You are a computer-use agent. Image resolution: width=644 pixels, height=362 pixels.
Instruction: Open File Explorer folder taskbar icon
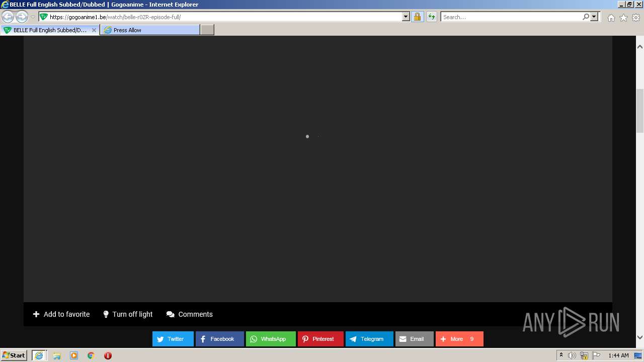click(57, 355)
